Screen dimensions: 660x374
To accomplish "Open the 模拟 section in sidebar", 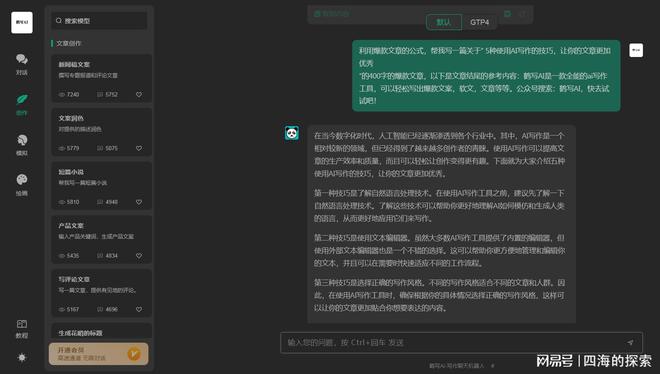I will [22, 144].
